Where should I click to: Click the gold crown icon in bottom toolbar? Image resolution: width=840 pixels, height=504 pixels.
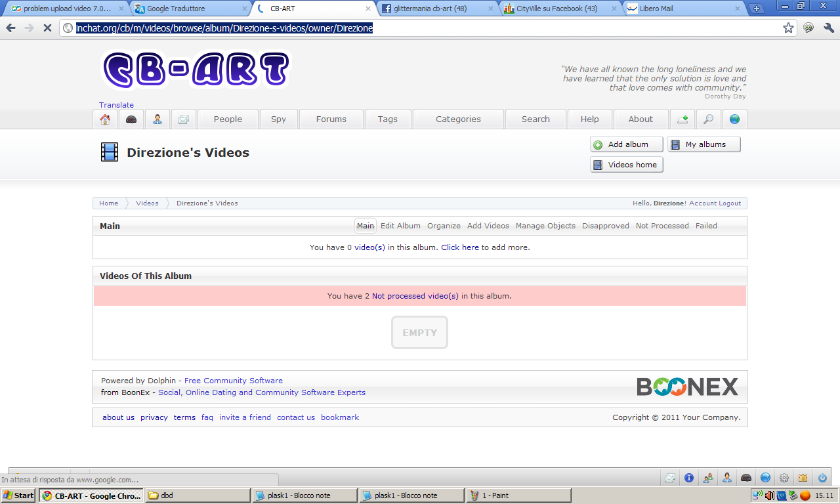pyautogui.click(x=803, y=478)
